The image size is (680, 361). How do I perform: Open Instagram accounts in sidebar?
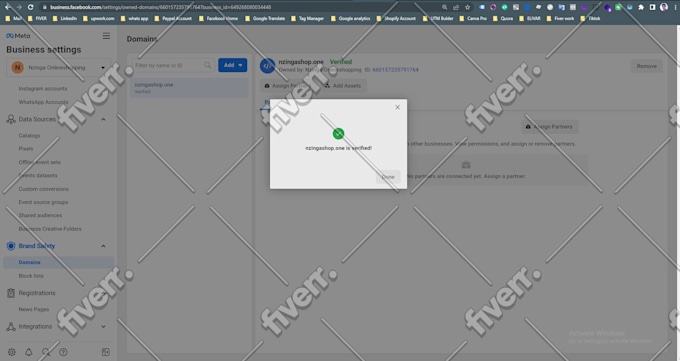click(x=43, y=89)
